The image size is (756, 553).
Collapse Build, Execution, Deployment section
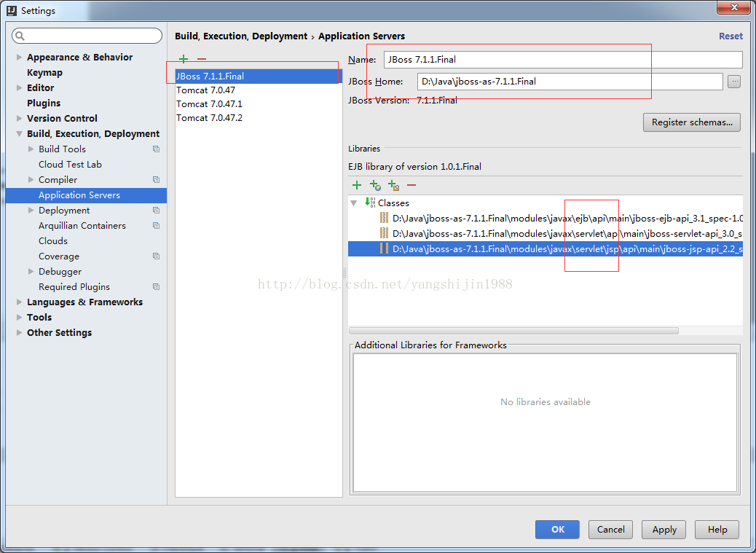pos(19,133)
